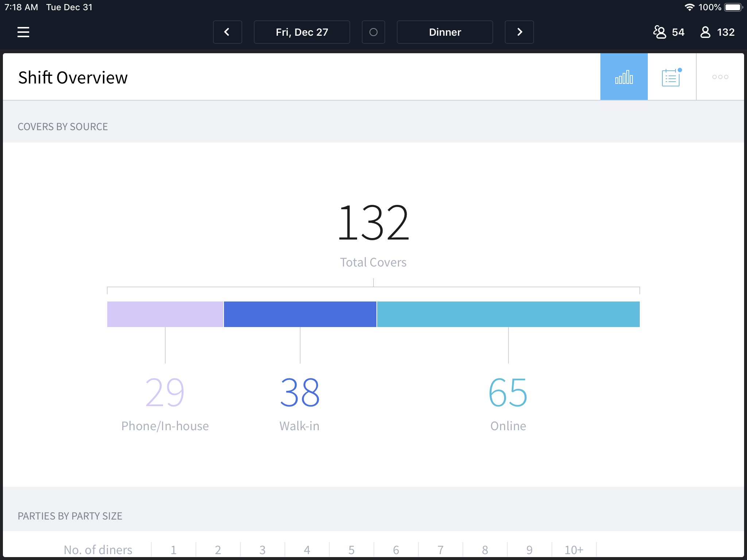Tap the covers person icon showing 132
The image size is (747, 560).
click(x=705, y=32)
